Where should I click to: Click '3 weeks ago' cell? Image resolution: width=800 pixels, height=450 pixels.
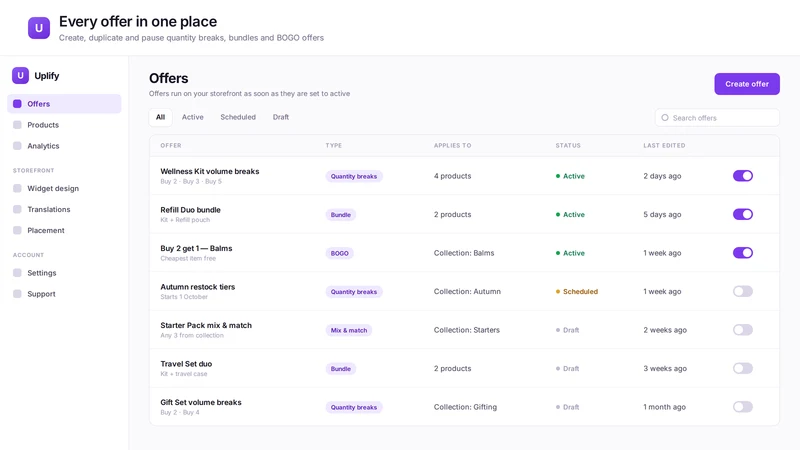pos(665,368)
